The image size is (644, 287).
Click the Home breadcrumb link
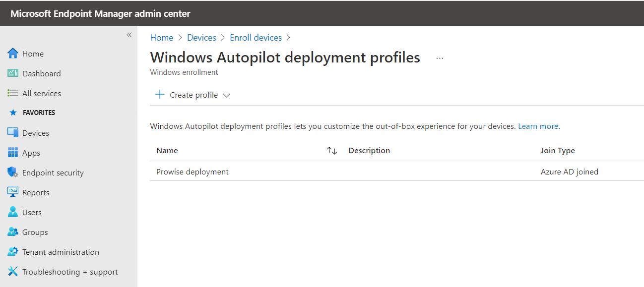(162, 38)
